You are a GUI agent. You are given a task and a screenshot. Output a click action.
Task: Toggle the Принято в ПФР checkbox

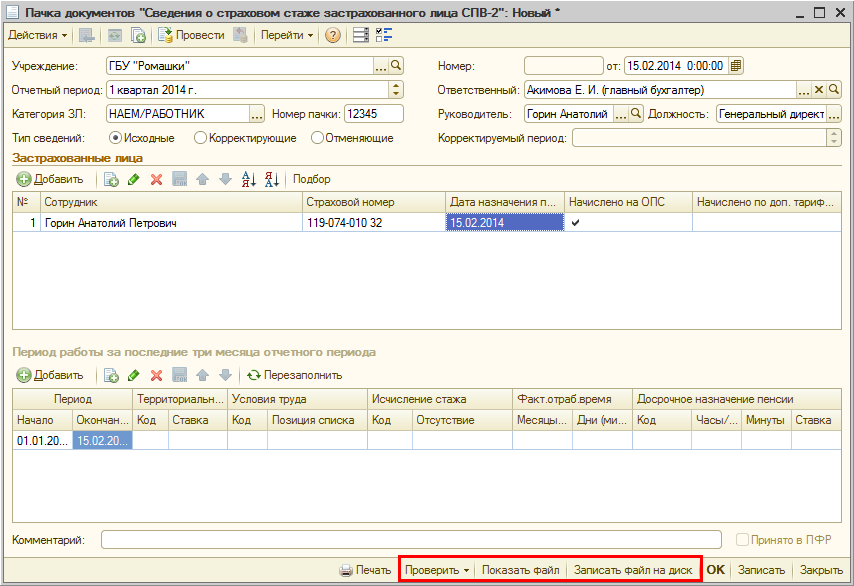pos(742,540)
